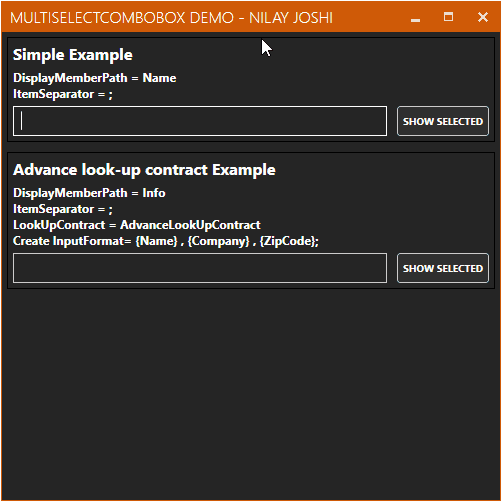Click Show Selected in the Simple Example section
502x502 pixels.
tap(443, 121)
